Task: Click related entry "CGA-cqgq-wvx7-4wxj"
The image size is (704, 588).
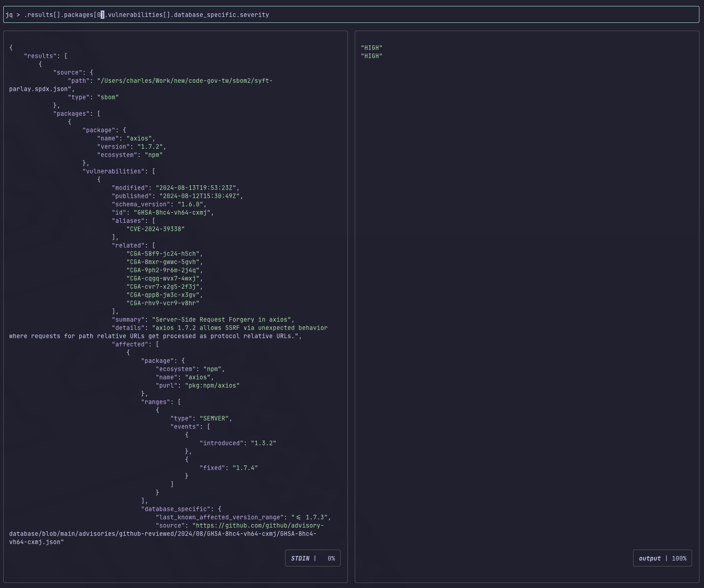Action: [163, 278]
